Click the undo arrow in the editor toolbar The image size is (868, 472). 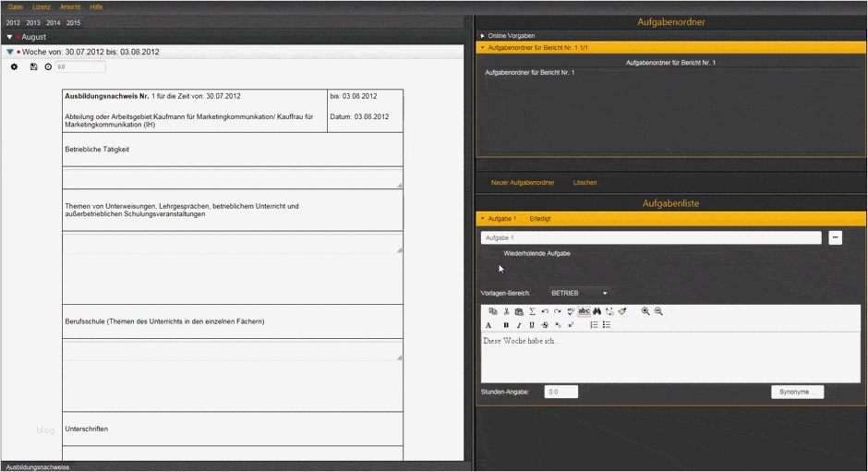click(545, 311)
